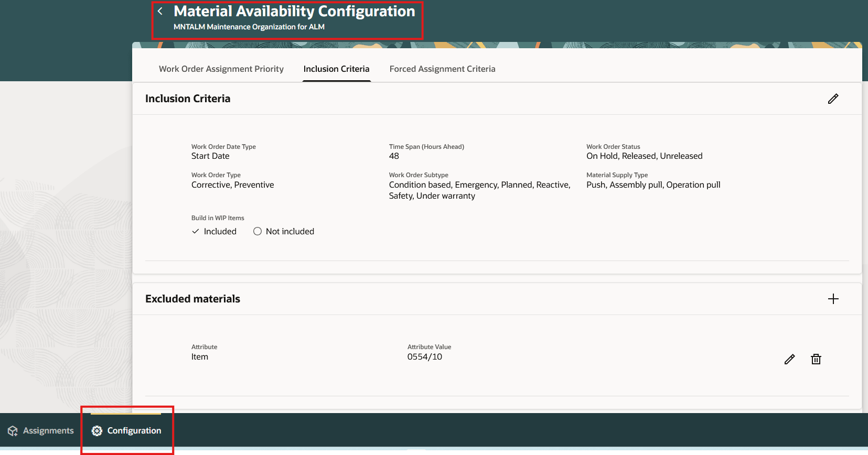Click the Time Span value 48
This screenshot has width=868, height=455.
coord(394,156)
